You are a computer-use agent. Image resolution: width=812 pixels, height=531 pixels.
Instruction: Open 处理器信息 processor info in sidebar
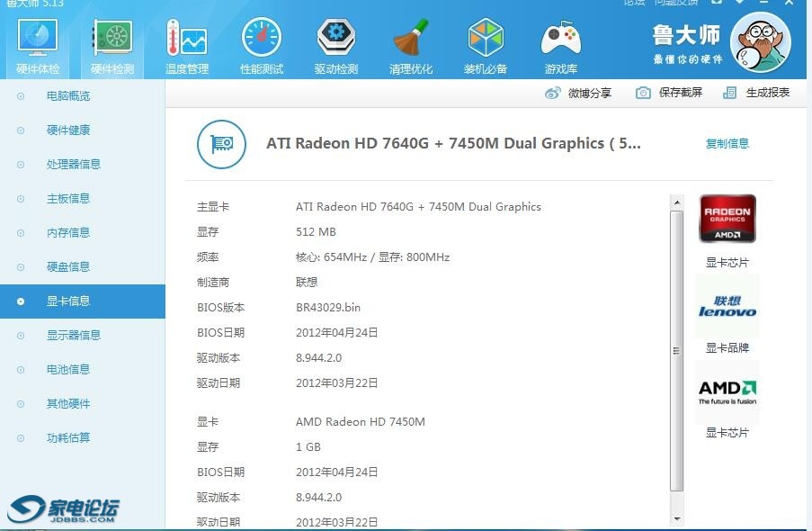click(x=74, y=165)
